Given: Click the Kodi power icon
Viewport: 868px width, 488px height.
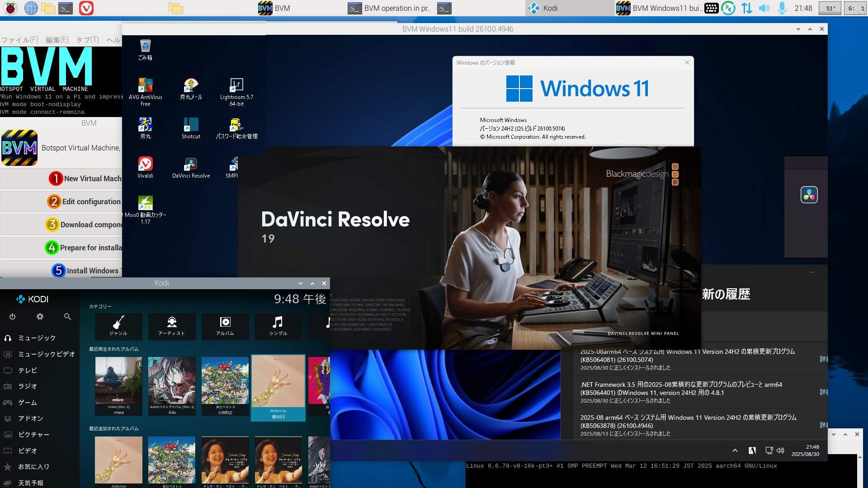Looking at the screenshot, I should click(x=12, y=317).
